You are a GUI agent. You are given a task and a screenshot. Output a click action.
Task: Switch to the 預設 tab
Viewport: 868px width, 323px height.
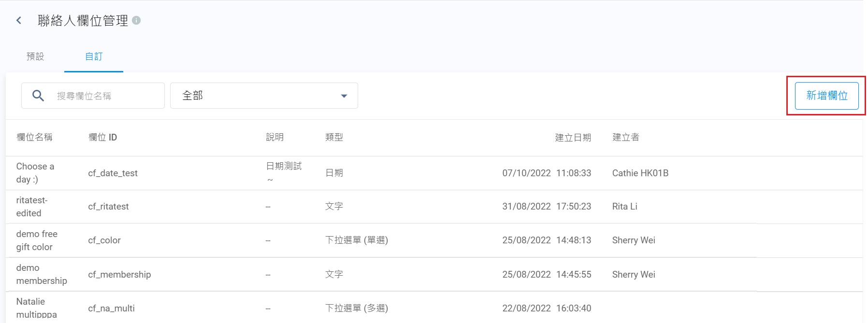click(35, 56)
